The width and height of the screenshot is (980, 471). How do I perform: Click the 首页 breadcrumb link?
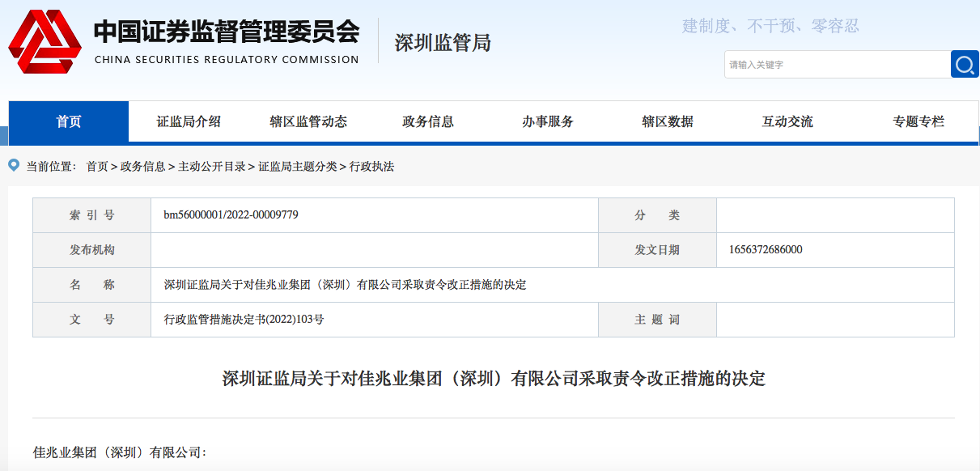(97, 167)
